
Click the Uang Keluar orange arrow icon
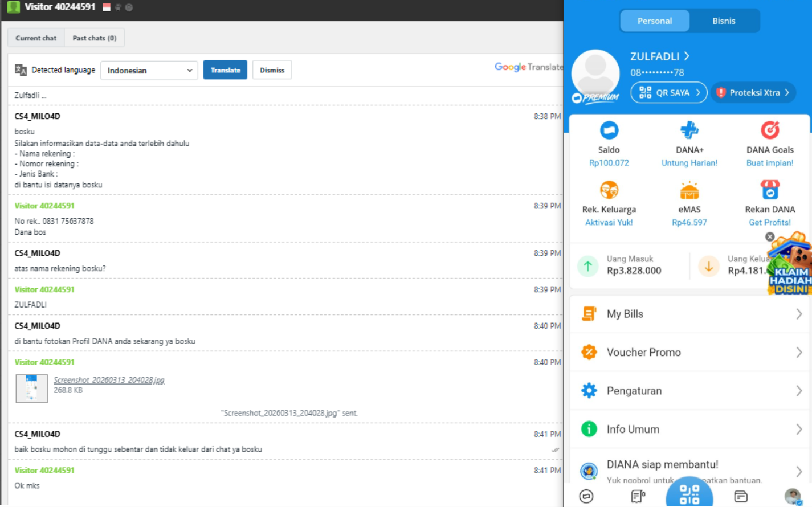[x=709, y=266]
